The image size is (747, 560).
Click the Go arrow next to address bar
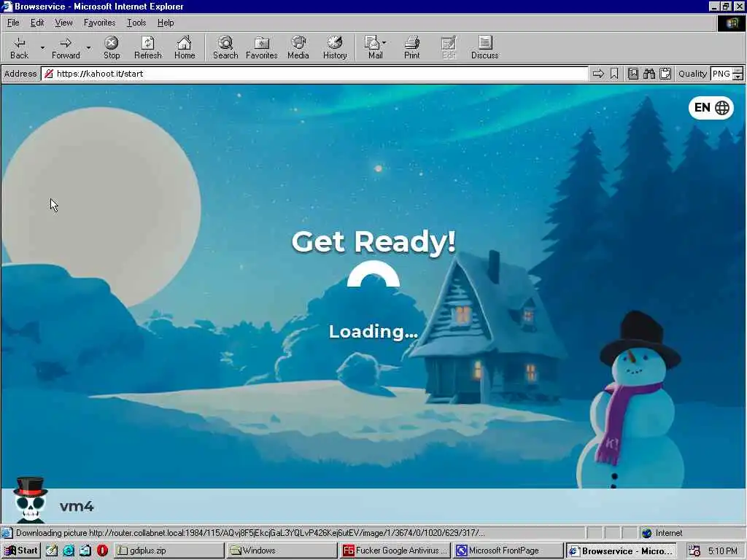click(598, 74)
